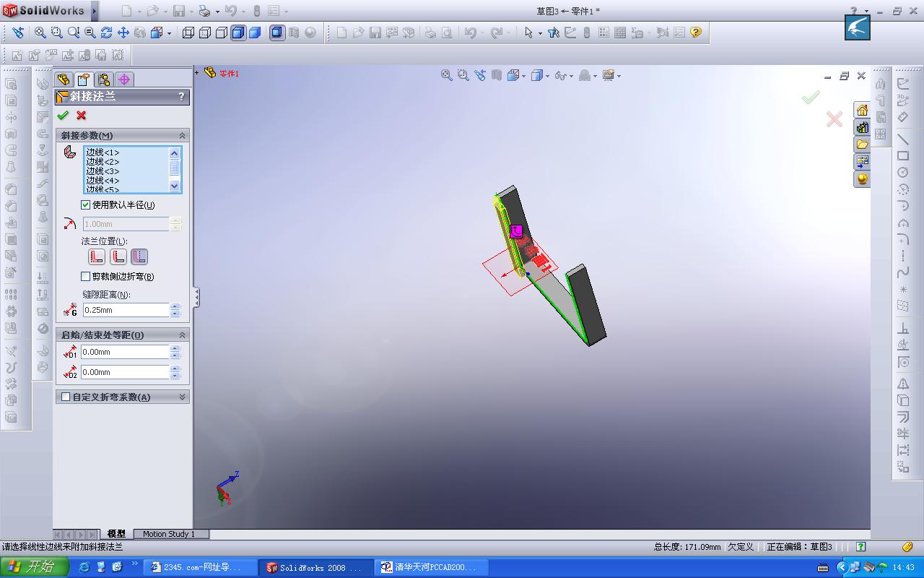Select Shaded With Edges display style
Screen dimensions: 924x578
click(x=237, y=33)
